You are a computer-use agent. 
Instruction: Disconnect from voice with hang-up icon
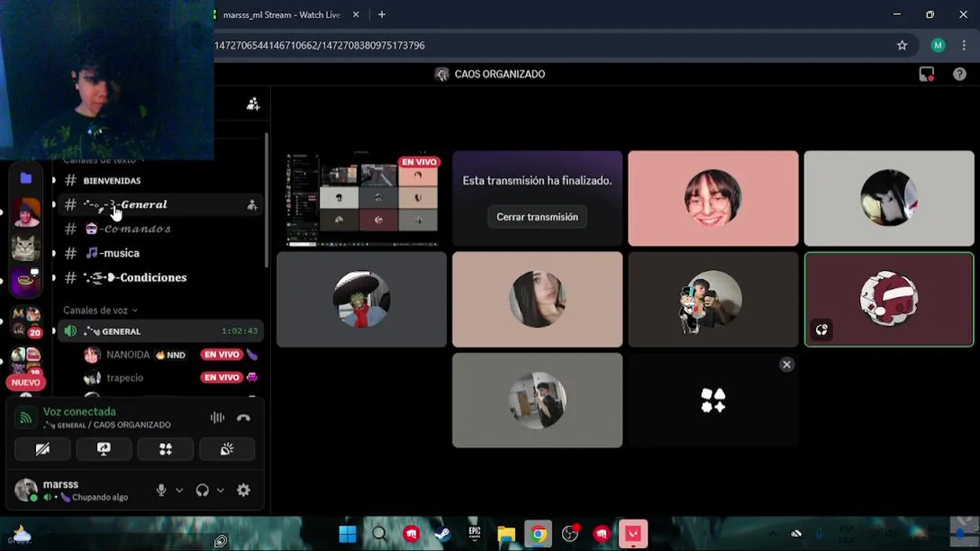[x=243, y=418]
